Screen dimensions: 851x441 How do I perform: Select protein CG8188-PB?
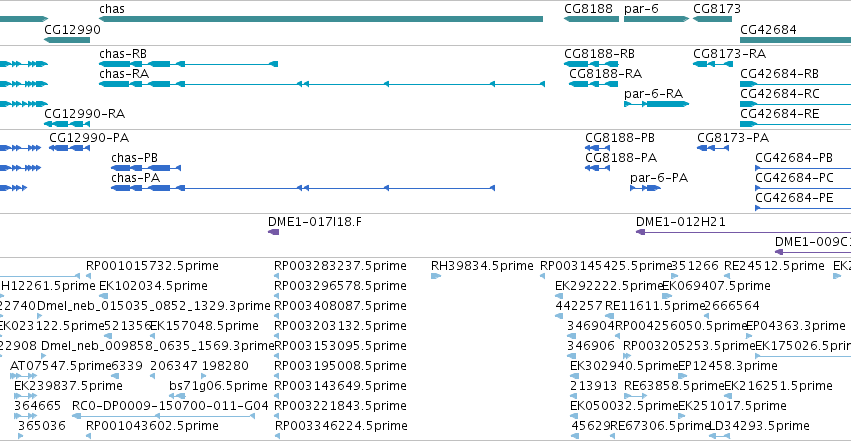[x=620, y=138]
